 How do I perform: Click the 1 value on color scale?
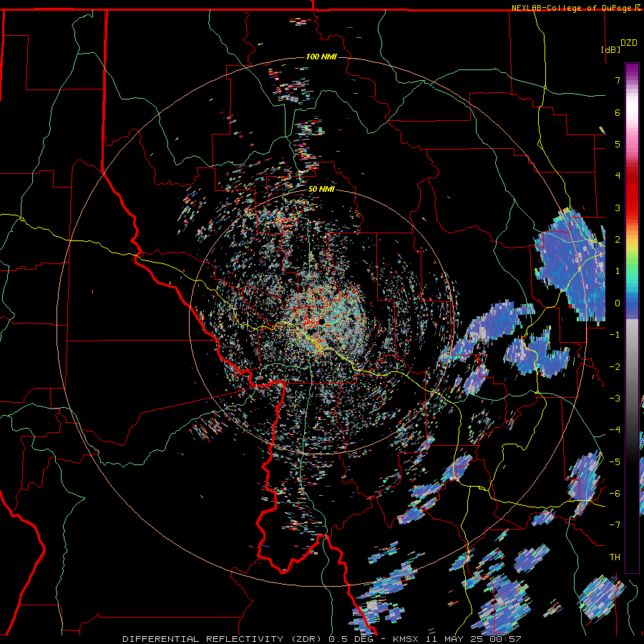pos(618,271)
